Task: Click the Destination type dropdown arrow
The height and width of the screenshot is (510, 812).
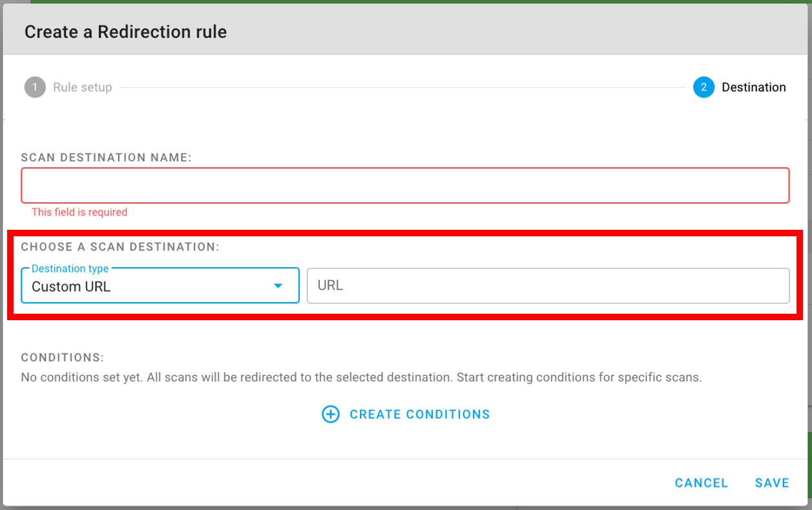Action: tap(278, 286)
